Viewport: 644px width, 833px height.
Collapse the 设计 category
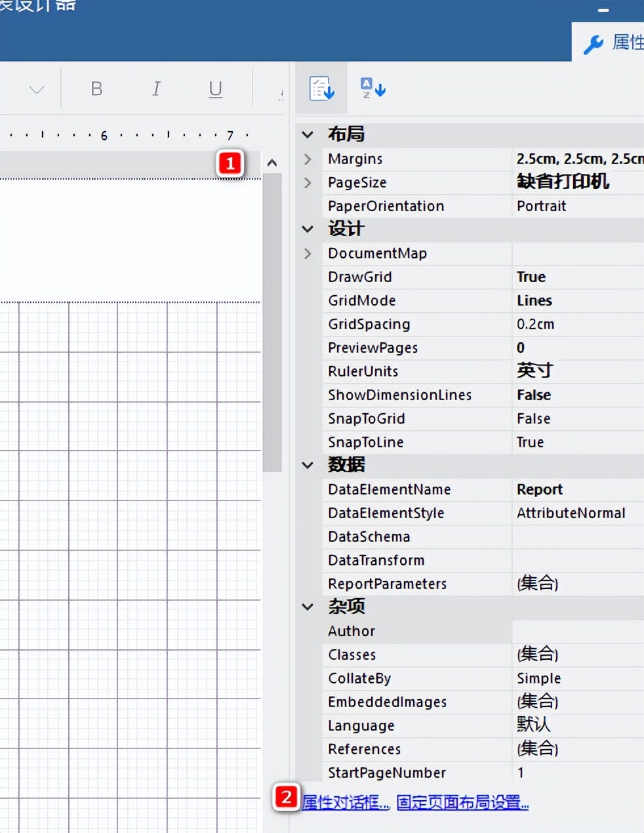[x=308, y=229]
